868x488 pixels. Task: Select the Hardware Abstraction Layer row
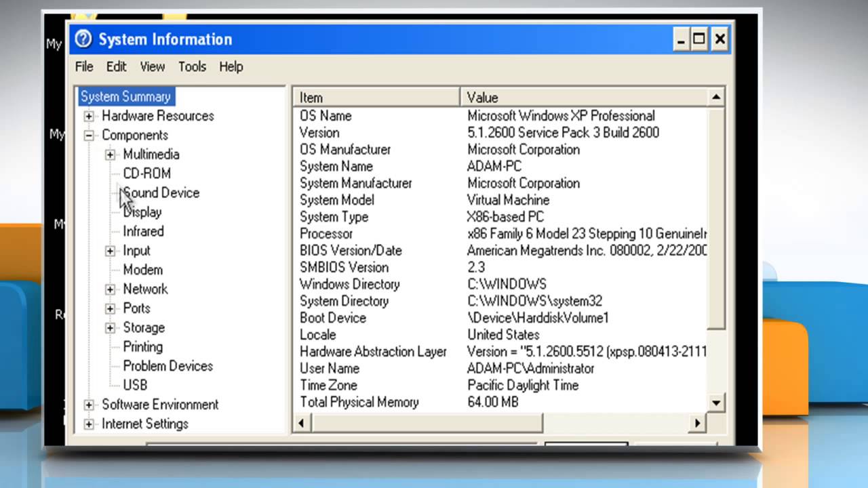pyautogui.click(x=500, y=352)
